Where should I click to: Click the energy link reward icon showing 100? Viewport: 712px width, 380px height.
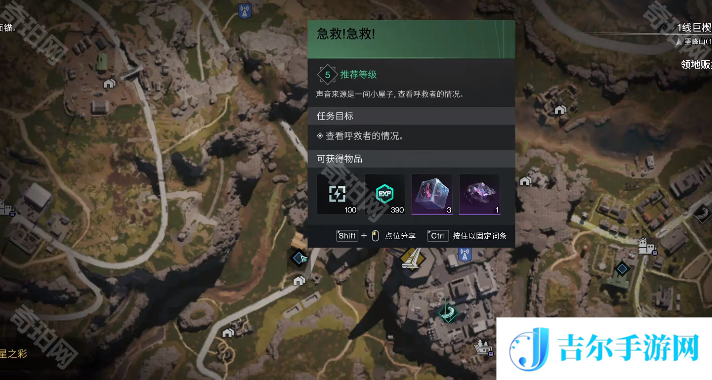click(338, 194)
